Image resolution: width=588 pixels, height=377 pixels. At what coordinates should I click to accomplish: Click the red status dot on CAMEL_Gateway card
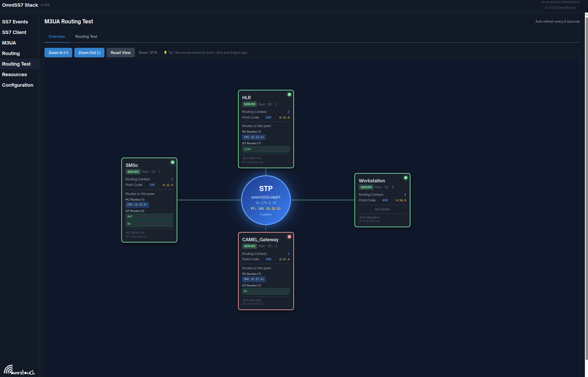(289, 237)
